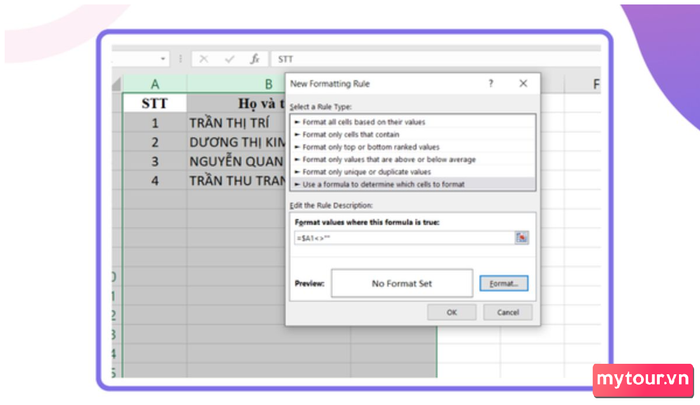Choose Format only top or bottom ranked values
The height and width of the screenshot is (405, 700).
tap(412, 147)
